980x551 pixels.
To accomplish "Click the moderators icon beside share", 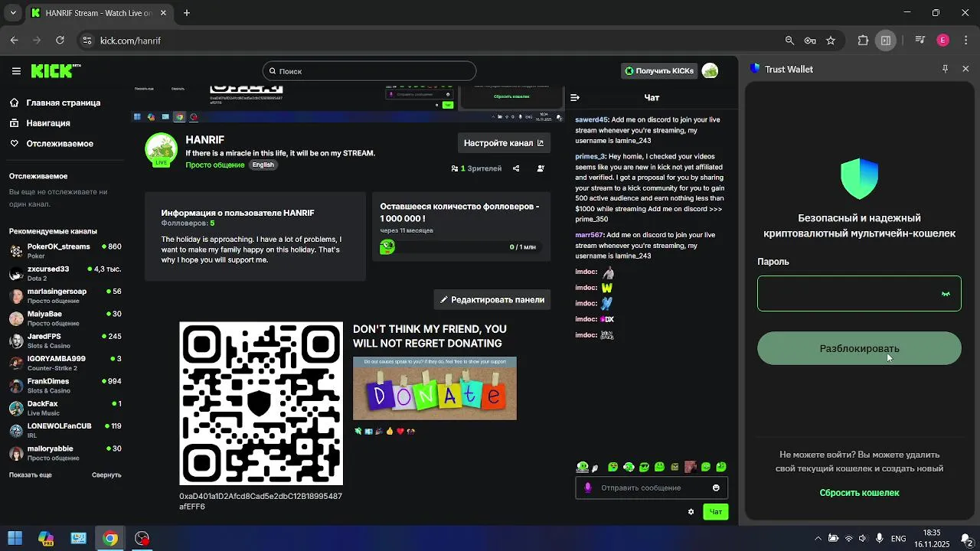I will tap(541, 168).
